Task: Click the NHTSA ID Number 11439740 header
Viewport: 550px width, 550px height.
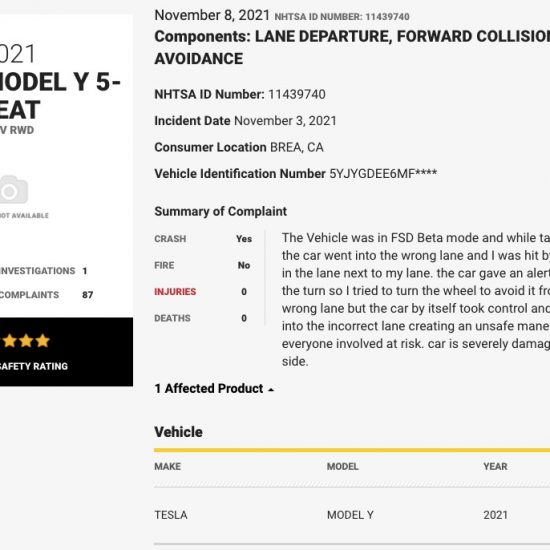Action: coord(342,17)
